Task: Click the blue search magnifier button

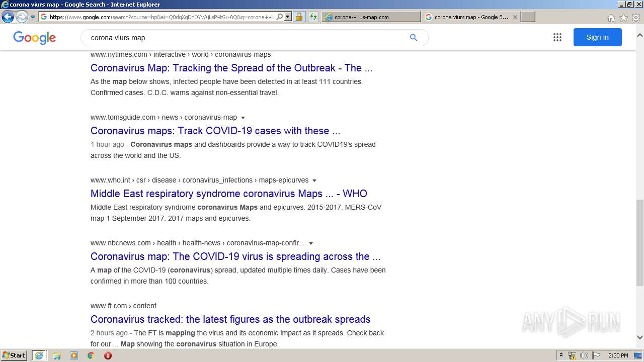Action: [414, 38]
